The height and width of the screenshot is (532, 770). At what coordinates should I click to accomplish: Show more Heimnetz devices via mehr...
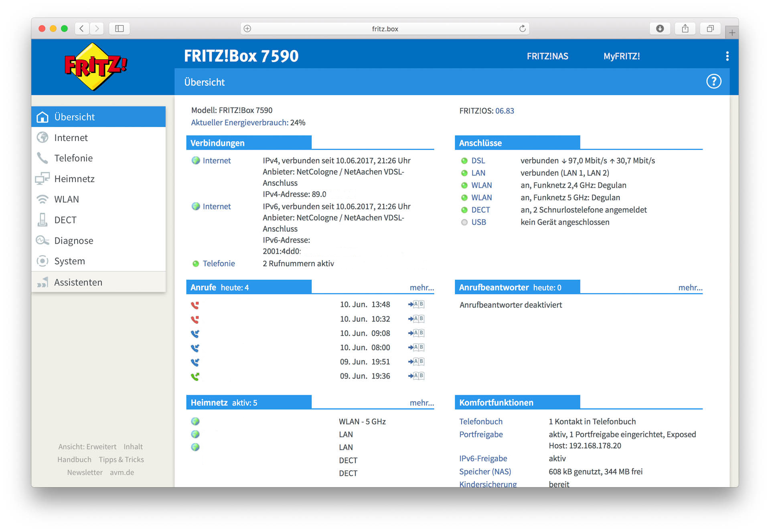[422, 403]
